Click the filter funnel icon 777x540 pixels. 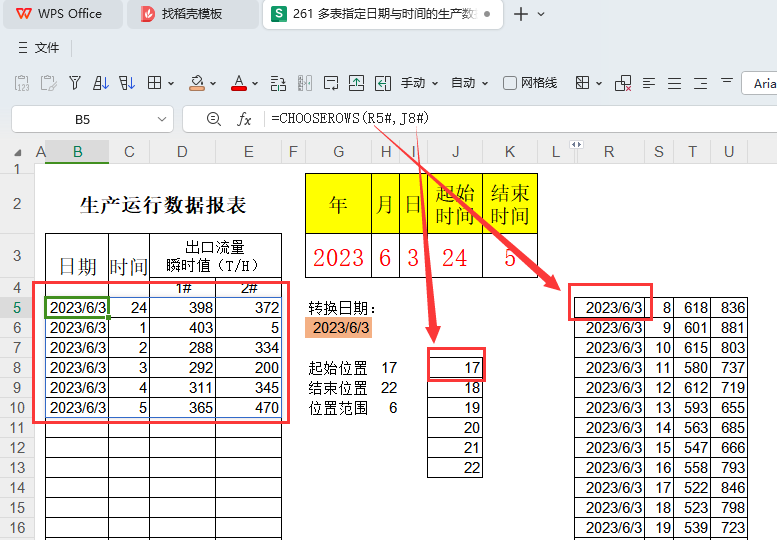(x=75, y=83)
